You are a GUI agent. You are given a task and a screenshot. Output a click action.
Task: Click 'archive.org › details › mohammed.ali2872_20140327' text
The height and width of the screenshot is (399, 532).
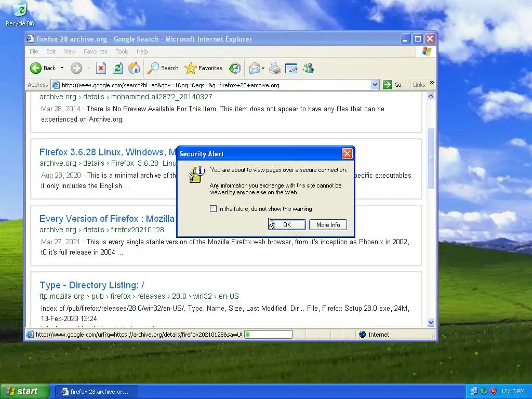[x=126, y=97]
